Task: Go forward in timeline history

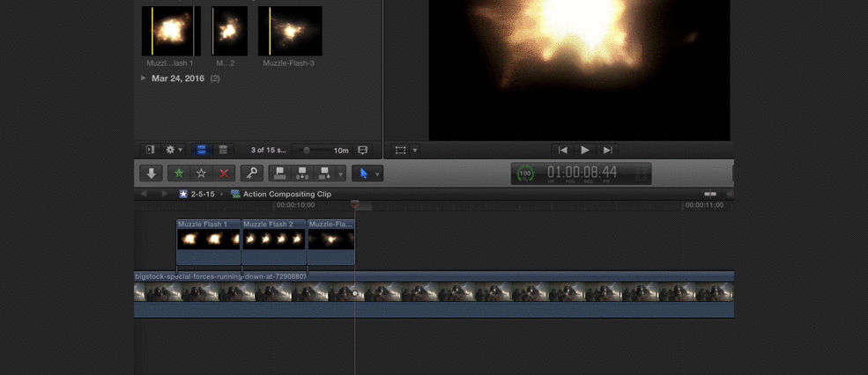Action: 165,195
